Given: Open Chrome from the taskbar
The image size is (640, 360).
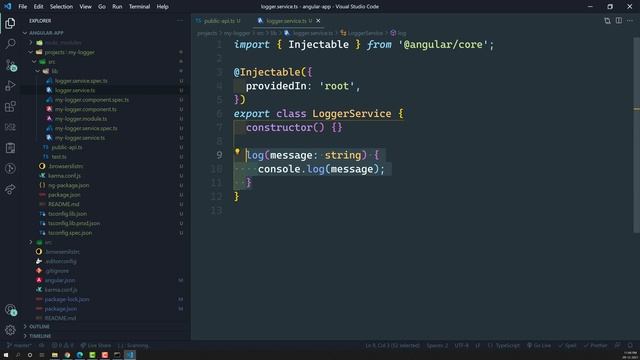Looking at the screenshot, I should click(x=67, y=355).
